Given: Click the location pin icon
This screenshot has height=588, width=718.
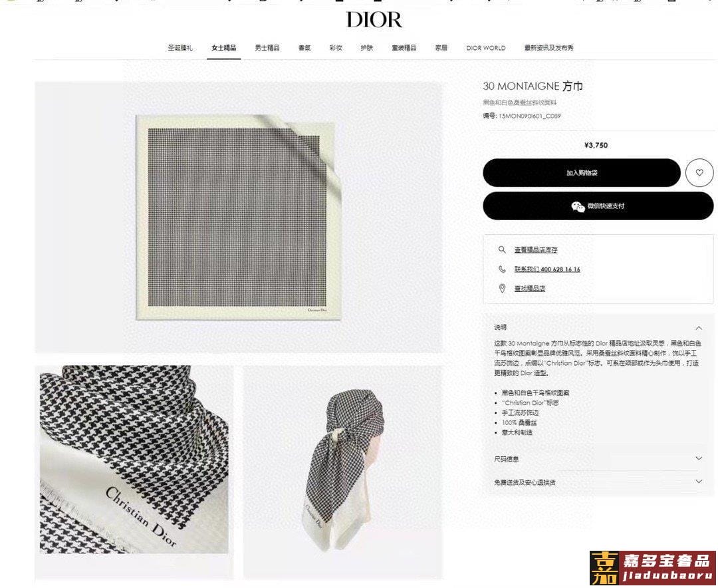Looking at the screenshot, I should click(502, 288).
